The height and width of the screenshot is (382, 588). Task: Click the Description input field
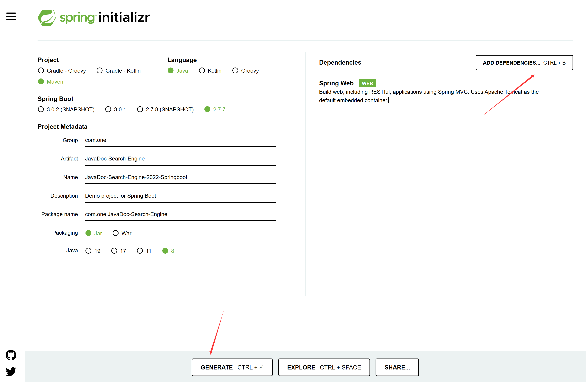point(180,196)
